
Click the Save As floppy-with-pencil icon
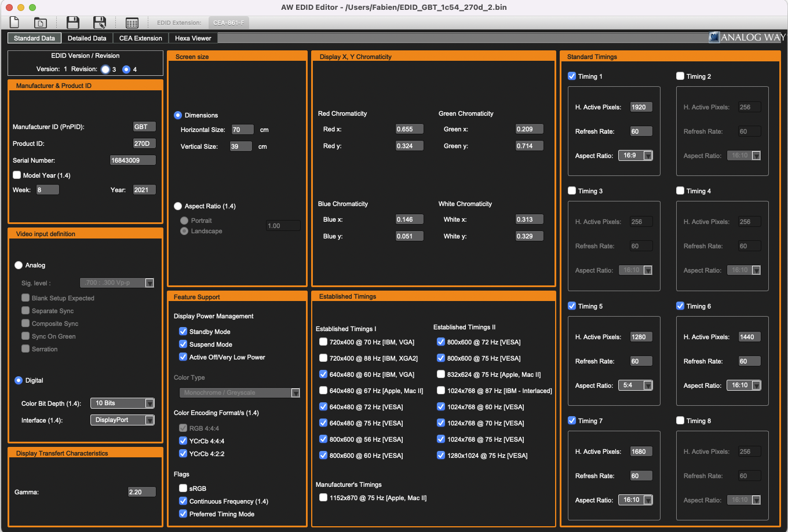click(x=100, y=23)
